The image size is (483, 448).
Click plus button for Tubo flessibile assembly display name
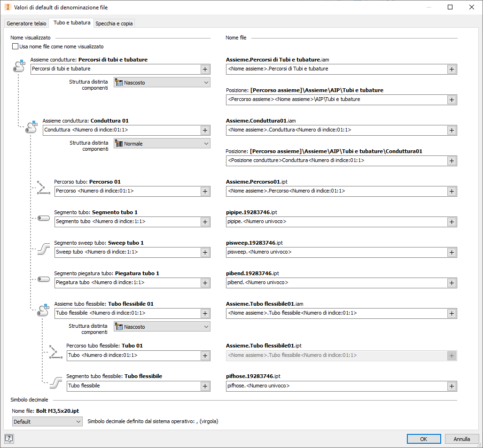[x=205, y=313]
